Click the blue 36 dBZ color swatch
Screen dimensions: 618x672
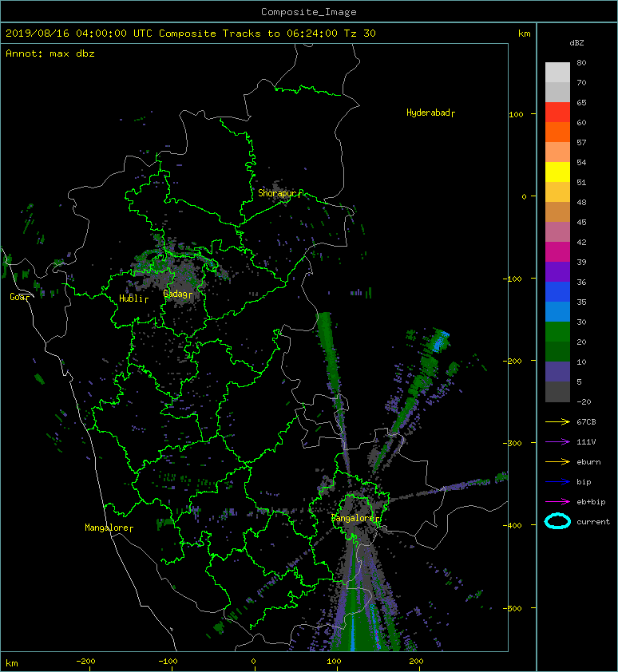[x=557, y=292]
